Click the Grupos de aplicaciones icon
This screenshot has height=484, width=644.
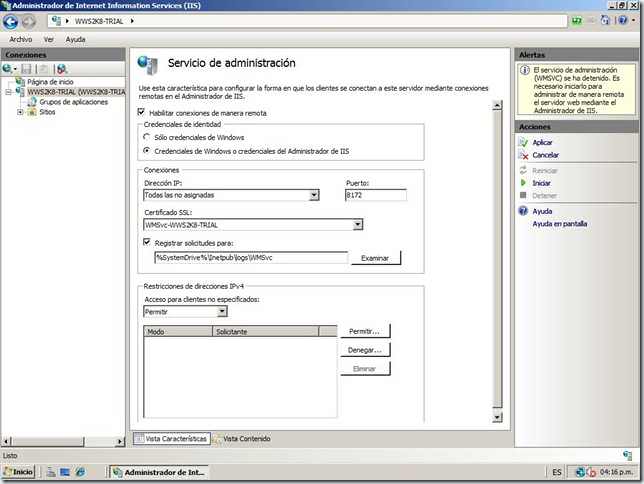coord(32,102)
